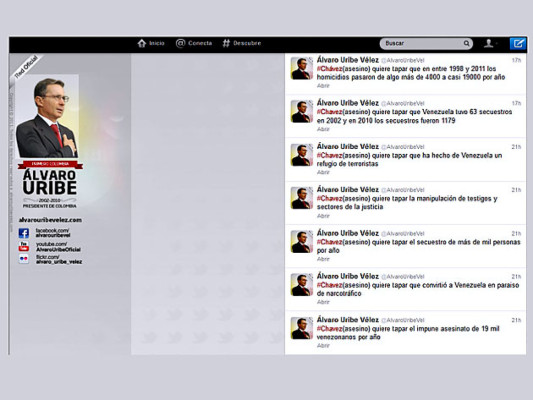Select the Descubre menu label
This screenshot has height=400, width=533.
[x=247, y=43]
